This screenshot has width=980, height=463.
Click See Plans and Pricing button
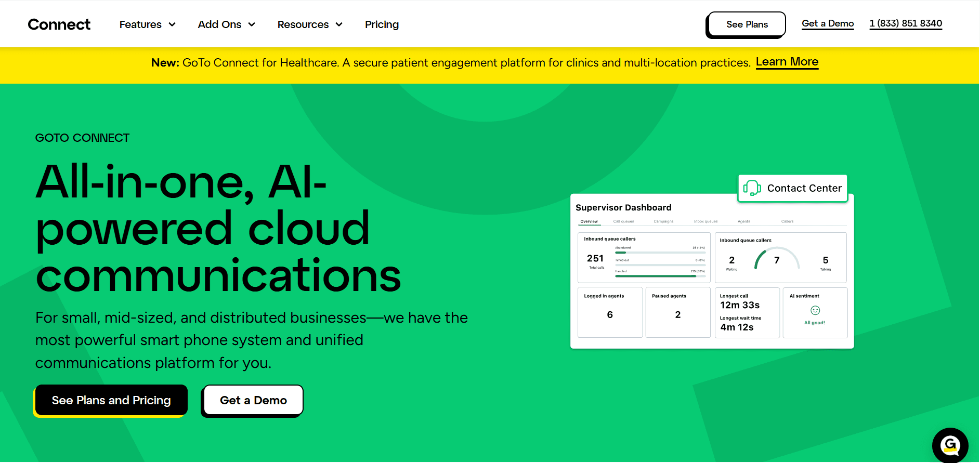tap(111, 400)
